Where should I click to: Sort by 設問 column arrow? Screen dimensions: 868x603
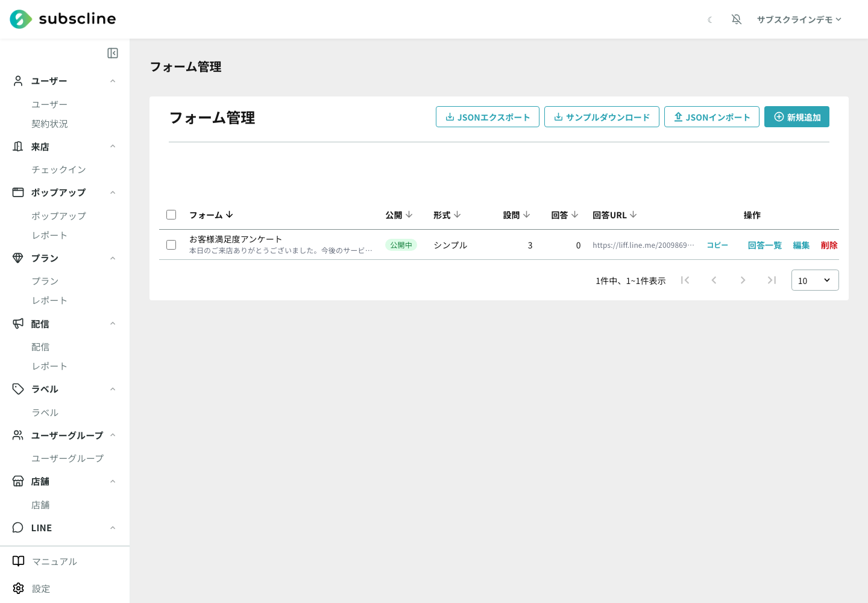(526, 215)
